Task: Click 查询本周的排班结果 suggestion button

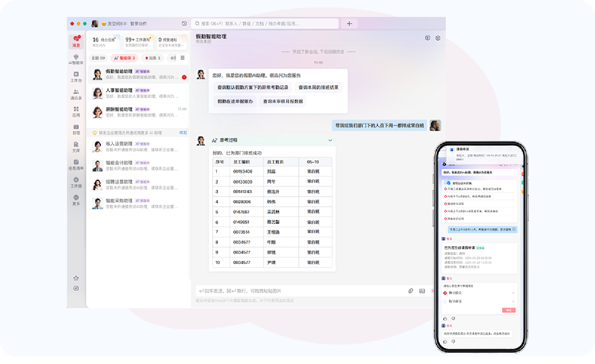Action: 318,87
